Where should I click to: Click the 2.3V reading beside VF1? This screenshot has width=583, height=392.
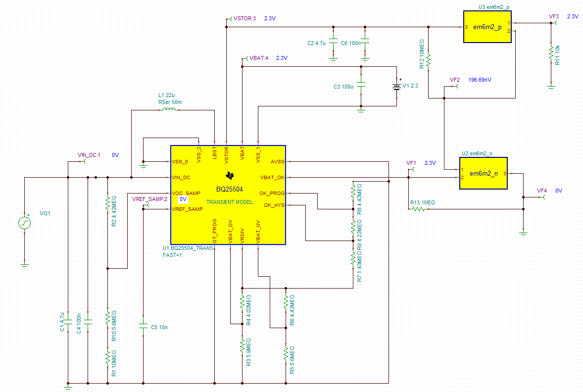(x=430, y=163)
